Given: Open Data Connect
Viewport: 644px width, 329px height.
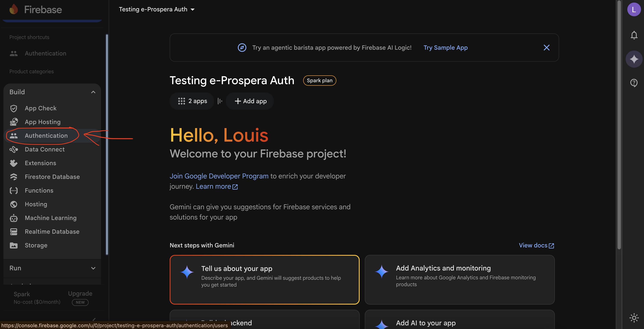Looking at the screenshot, I should click(x=45, y=149).
